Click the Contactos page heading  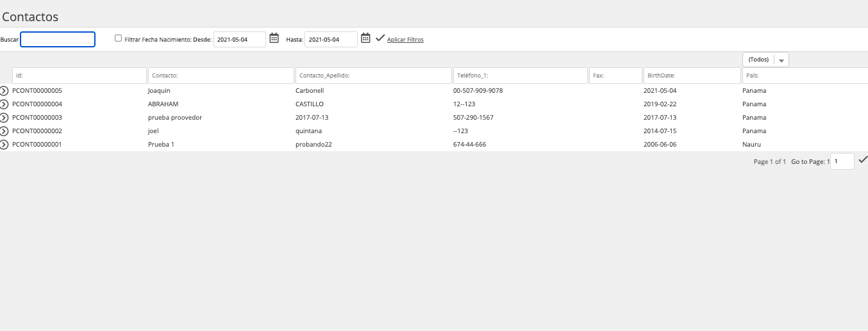tap(30, 17)
